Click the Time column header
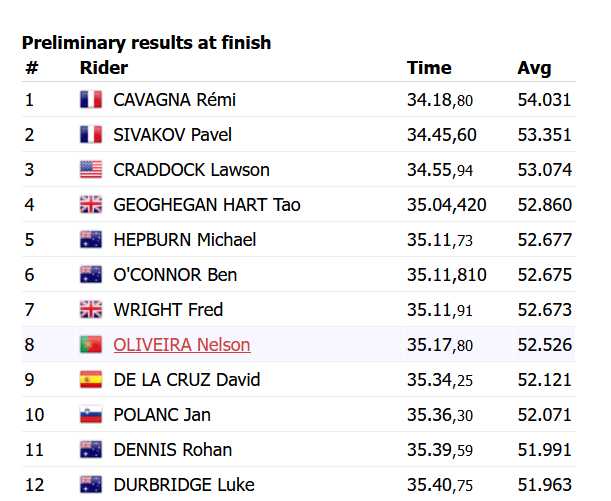 tap(429, 68)
